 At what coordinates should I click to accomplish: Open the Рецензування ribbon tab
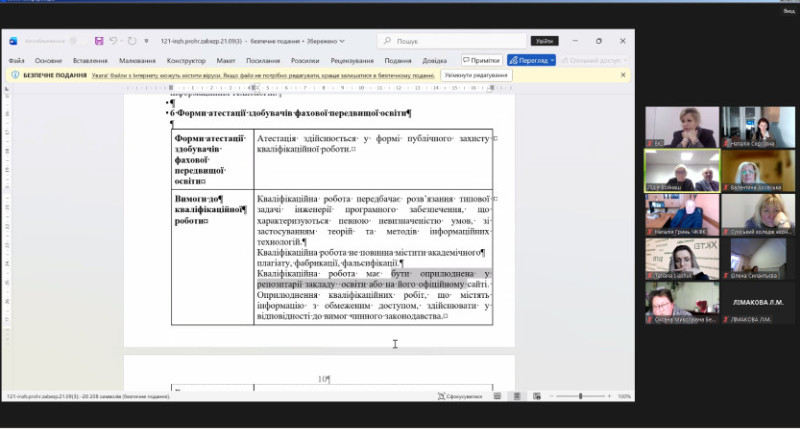351,60
